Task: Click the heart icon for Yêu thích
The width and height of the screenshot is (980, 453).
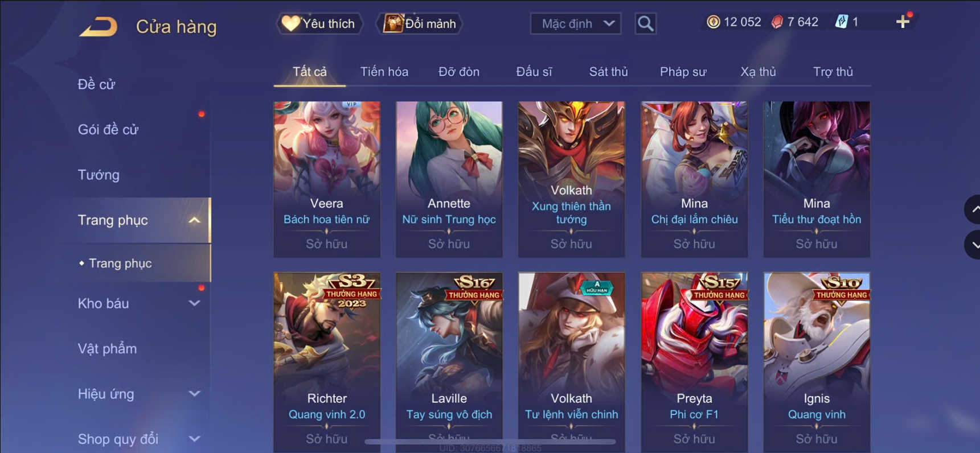Action: coord(290,23)
